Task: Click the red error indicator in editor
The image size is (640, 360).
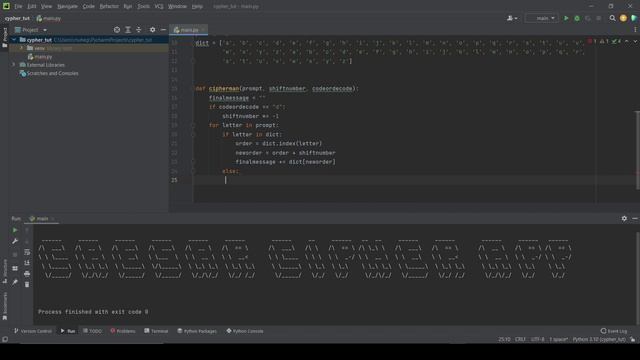Action: point(592,41)
